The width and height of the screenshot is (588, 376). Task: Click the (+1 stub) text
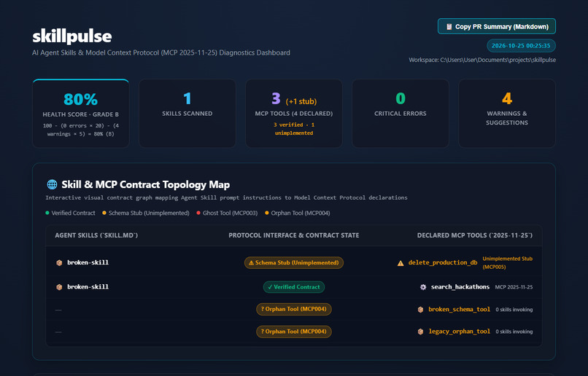click(x=301, y=101)
